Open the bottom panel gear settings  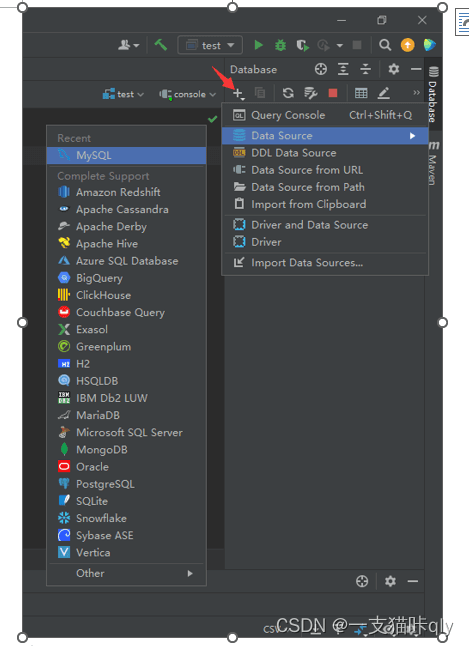[390, 581]
